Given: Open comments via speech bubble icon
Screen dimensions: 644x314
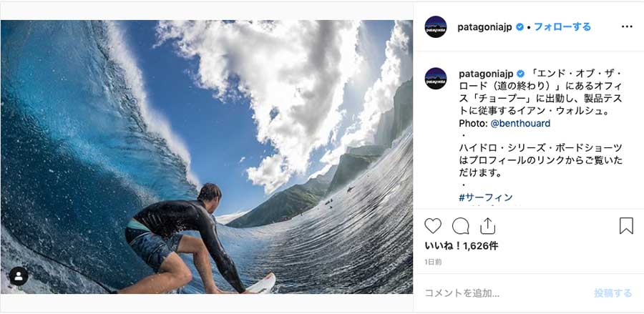Looking at the screenshot, I should [x=460, y=226].
